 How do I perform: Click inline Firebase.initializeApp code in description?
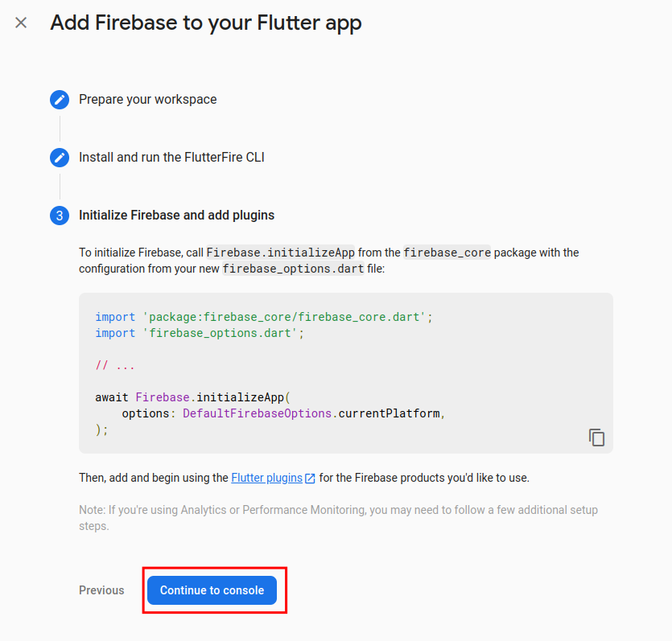tap(281, 253)
